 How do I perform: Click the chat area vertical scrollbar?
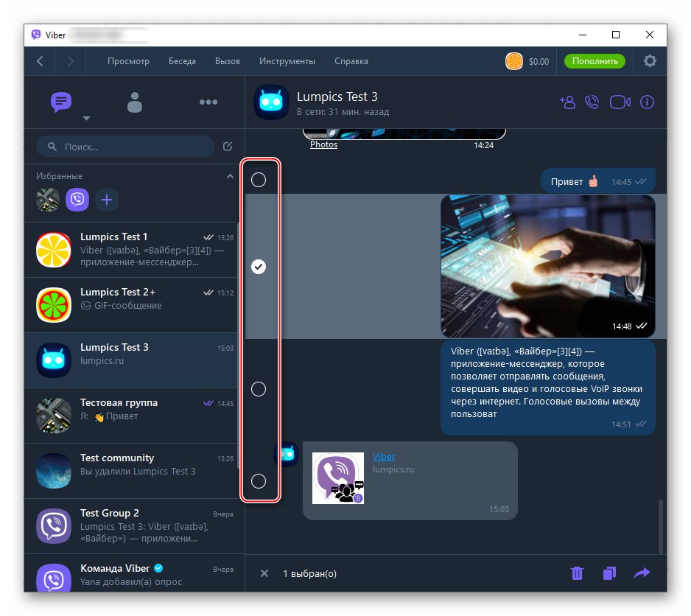coord(661,526)
